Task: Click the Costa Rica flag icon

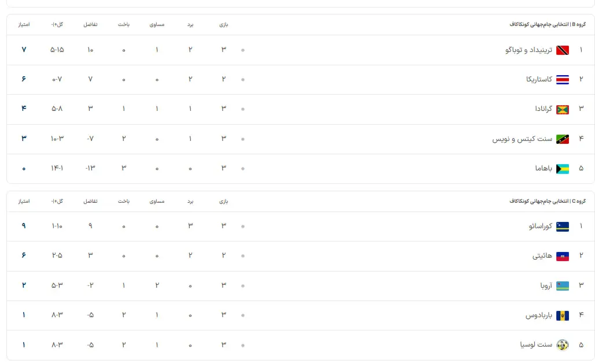Action: (x=562, y=80)
